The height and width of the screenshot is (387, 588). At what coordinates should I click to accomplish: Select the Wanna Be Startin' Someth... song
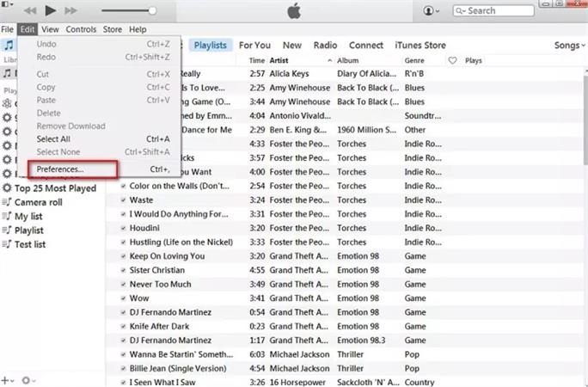coord(181,354)
